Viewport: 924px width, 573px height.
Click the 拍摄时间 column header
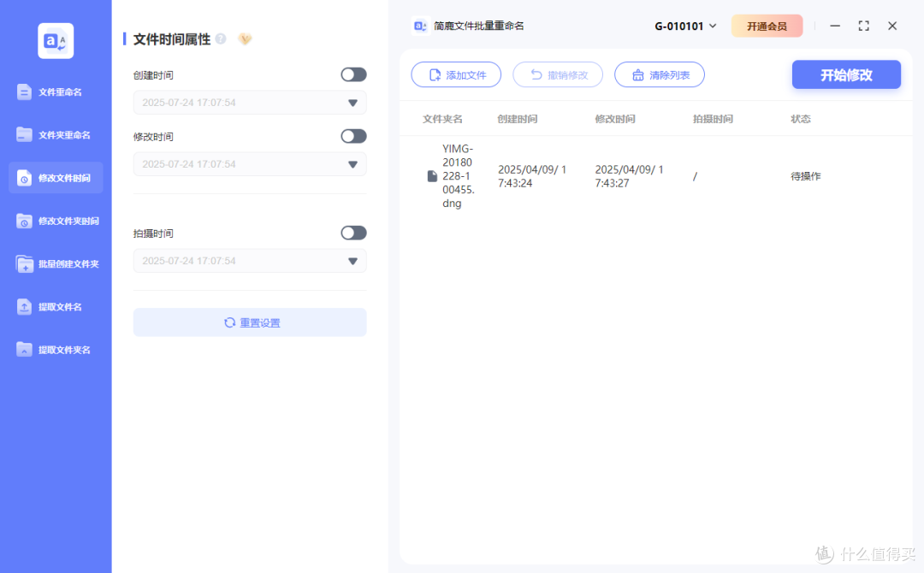pos(713,119)
